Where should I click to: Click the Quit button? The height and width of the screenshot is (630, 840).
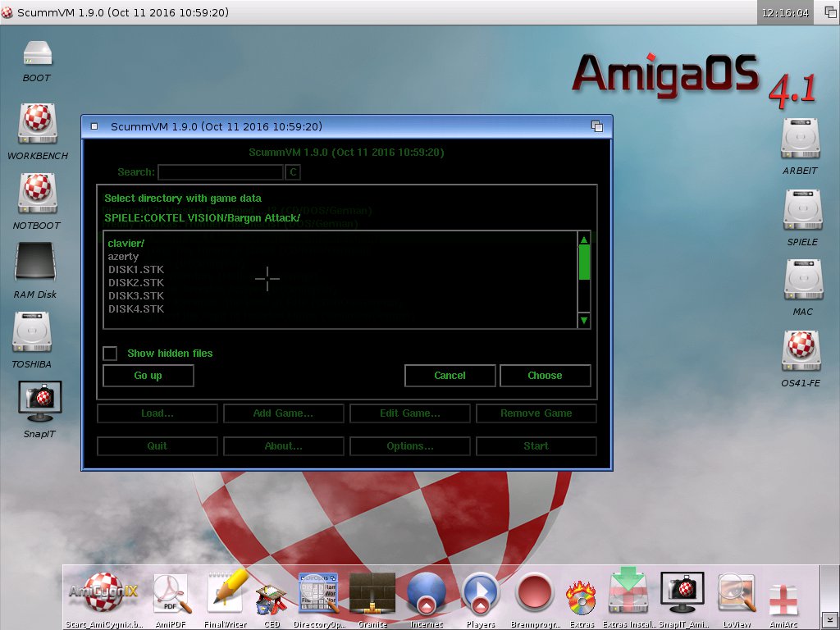(x=157, y=445)
